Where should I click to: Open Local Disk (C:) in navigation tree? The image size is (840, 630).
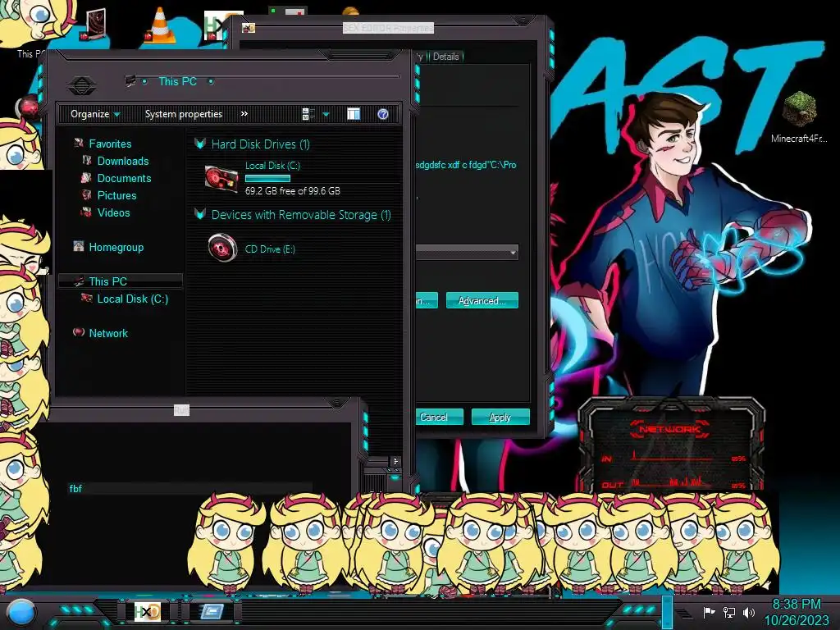132,299
